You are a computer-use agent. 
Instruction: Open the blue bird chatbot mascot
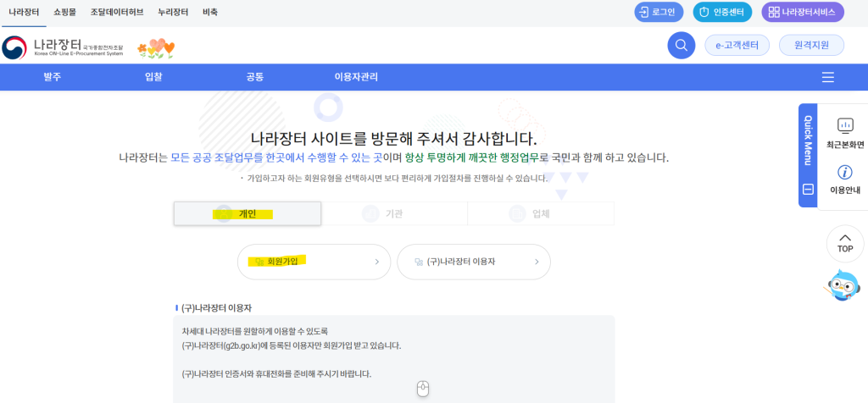point(842,284)
